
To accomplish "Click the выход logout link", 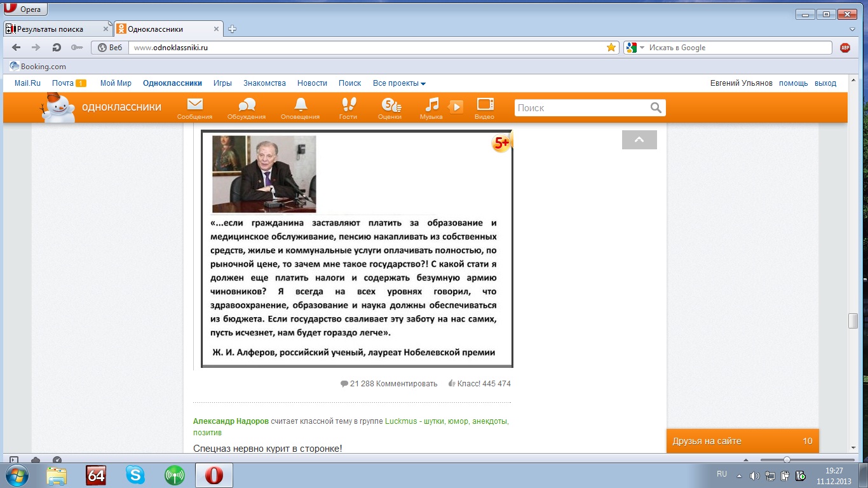I will (825, 83).
